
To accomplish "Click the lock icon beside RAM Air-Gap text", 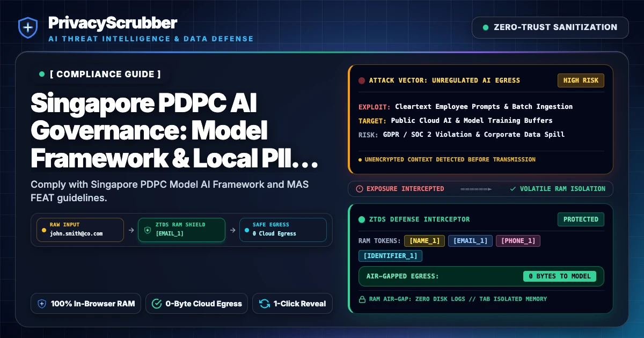I will [362, 299].
